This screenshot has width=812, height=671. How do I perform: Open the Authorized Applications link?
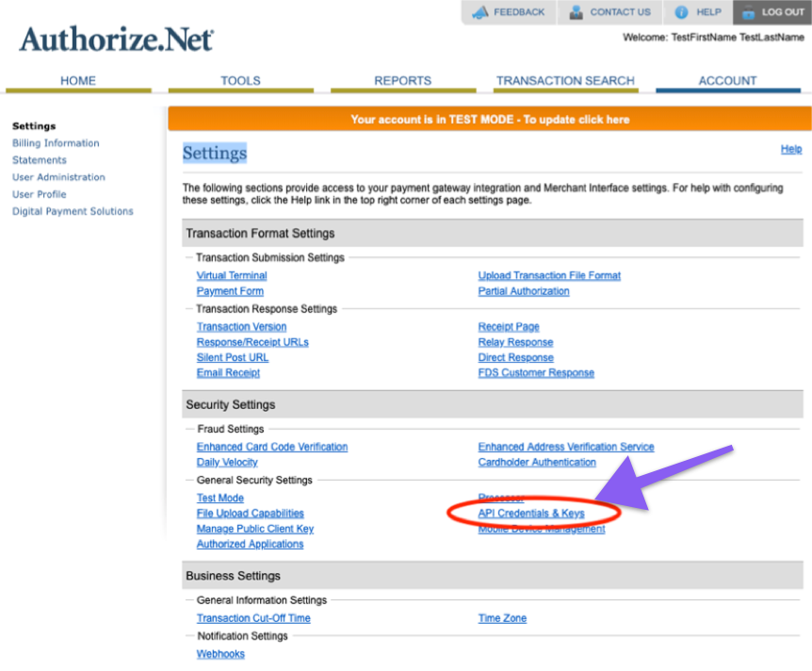[251, 544]
